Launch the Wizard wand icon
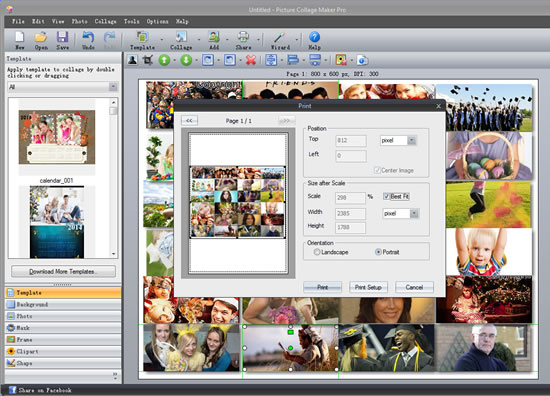550x396 pixels. (x=280, y=37)
